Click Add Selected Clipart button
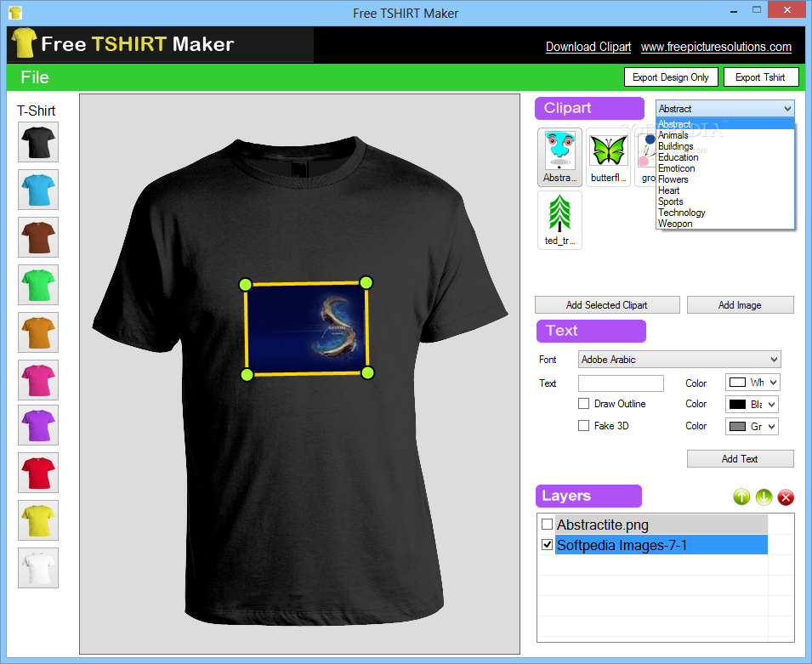The width and height of the screenshot is (812, 664). [x=607, y=305]
